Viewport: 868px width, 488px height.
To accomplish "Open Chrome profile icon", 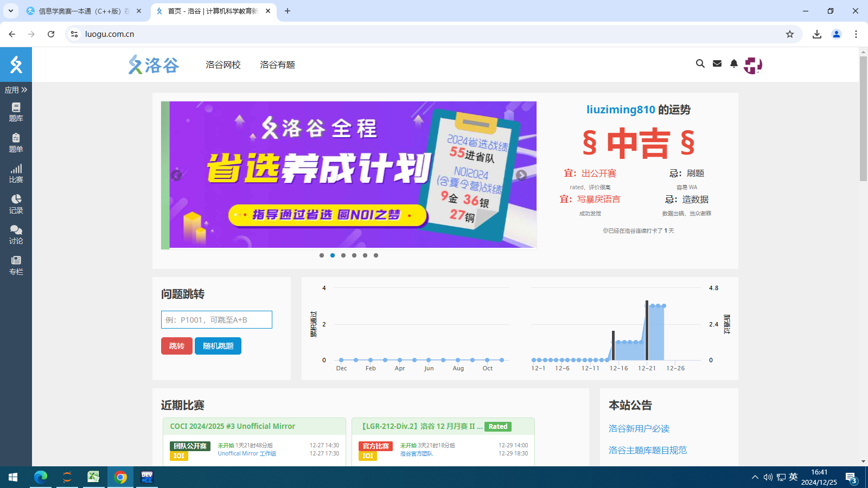I will click(x=837, y=34).
